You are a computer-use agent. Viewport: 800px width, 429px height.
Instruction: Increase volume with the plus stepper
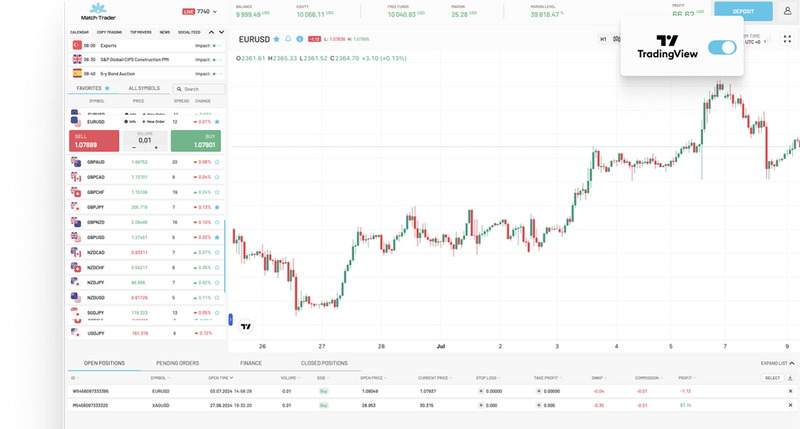point(157,147)
